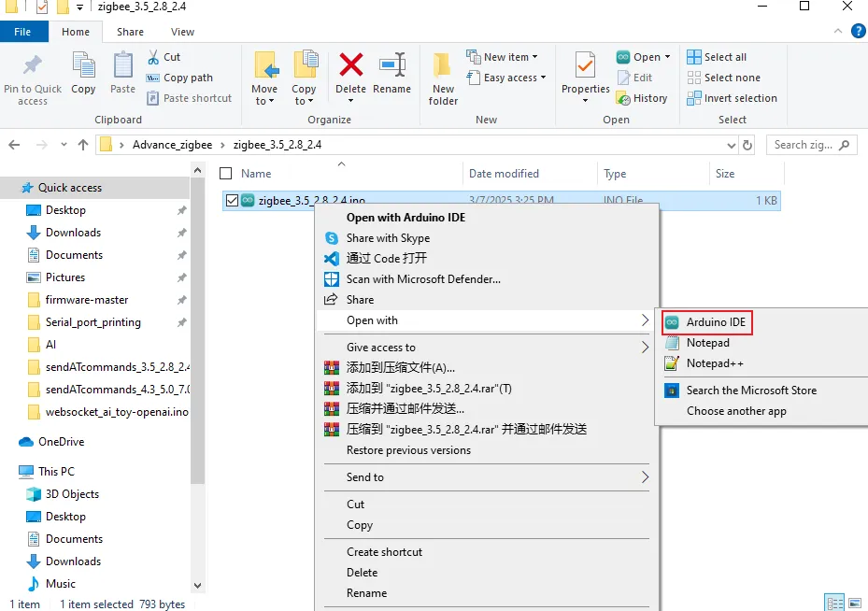Select Notepad++ in the Open with submenu
This screenshot has height=611, width=868.
(715, 363)
